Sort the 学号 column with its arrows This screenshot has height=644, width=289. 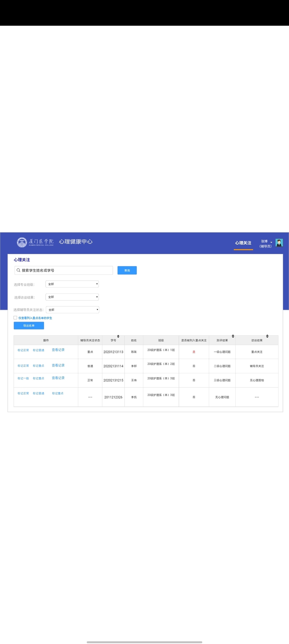point(118,336)
